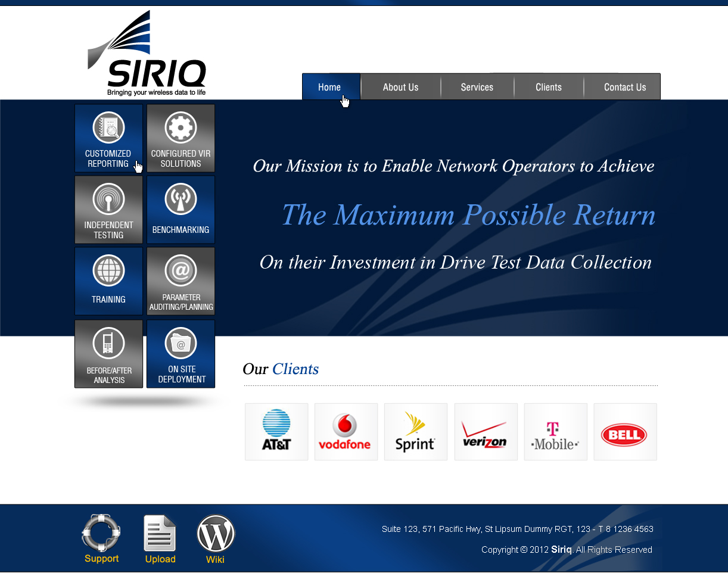Select the Parameter Auditing/Planning tile

click(181, 281)
